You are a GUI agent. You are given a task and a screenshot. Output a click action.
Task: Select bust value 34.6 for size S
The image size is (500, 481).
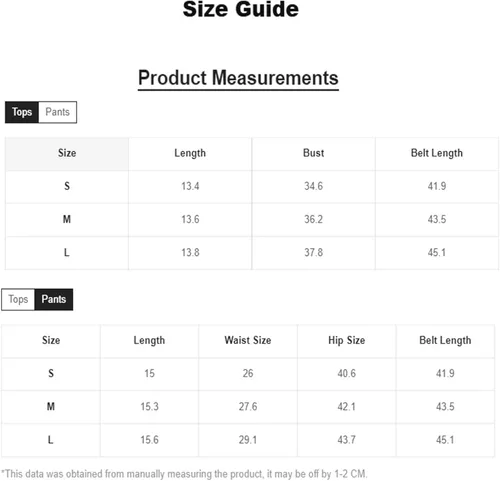click(313, 186)
